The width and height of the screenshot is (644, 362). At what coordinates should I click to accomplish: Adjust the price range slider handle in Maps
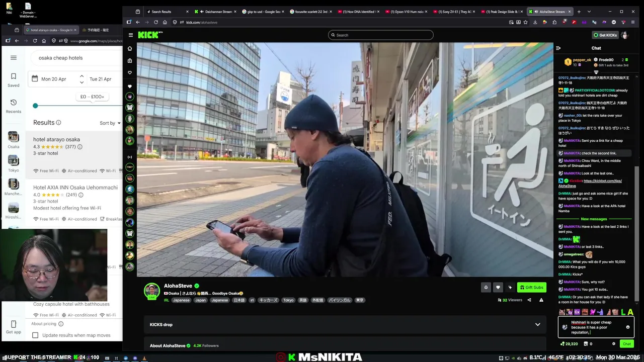pyautogui.click(x=35, y=106)
